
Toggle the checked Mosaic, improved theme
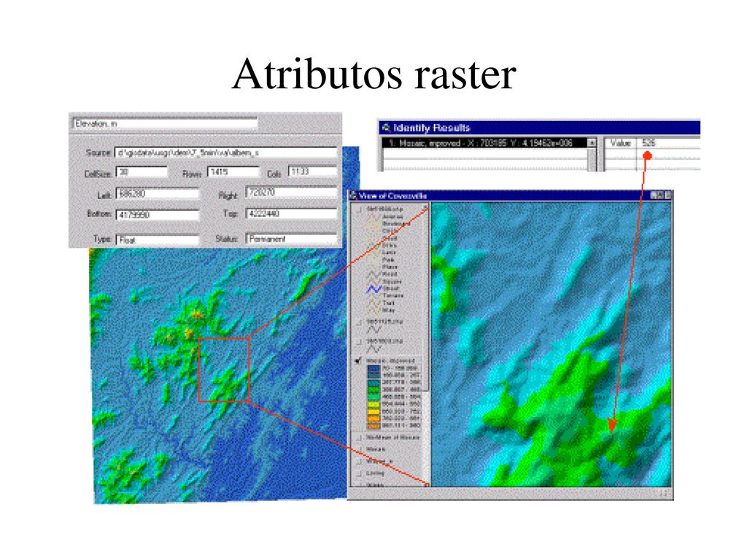tap(358, 361)
